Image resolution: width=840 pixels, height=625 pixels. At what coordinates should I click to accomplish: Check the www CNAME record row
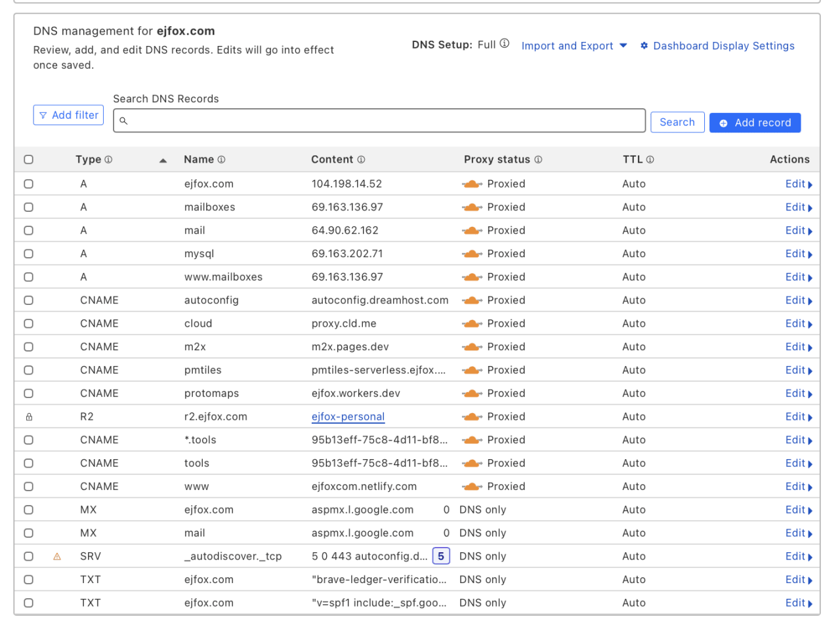click(x=28, y=486)
